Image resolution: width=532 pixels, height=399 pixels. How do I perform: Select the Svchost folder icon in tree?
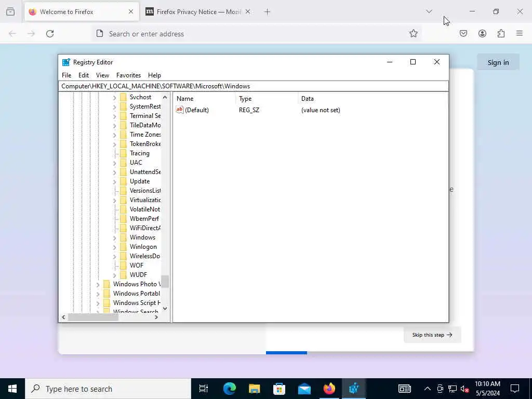124,97
